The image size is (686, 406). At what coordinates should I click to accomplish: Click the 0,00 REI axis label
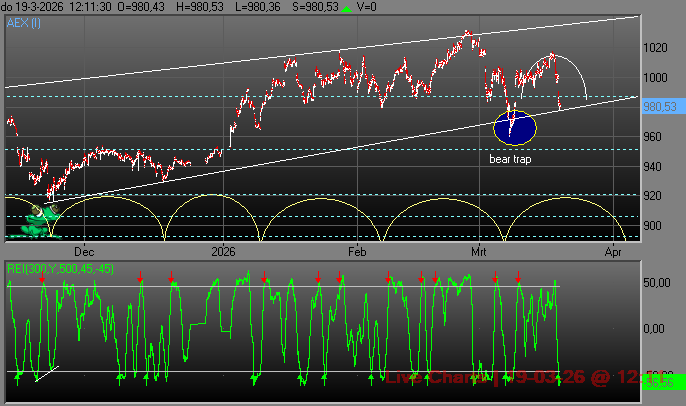tap(654, 328)
